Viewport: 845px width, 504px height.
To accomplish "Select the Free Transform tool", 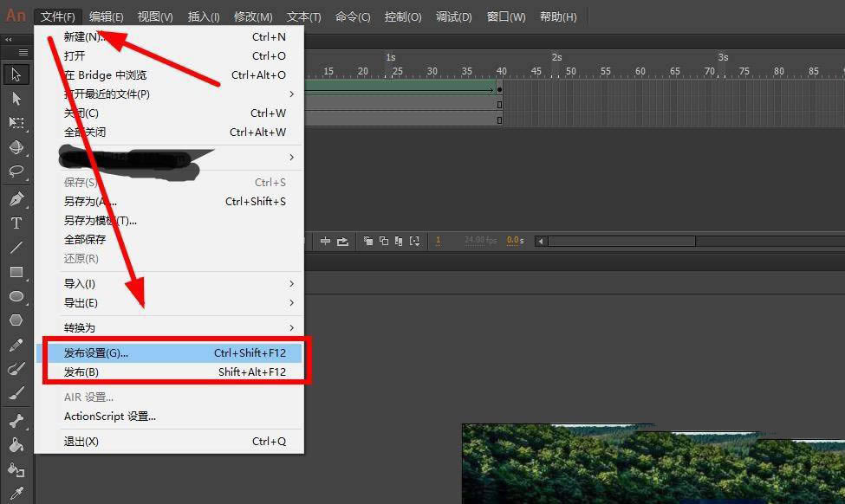I will pos(16,123).
